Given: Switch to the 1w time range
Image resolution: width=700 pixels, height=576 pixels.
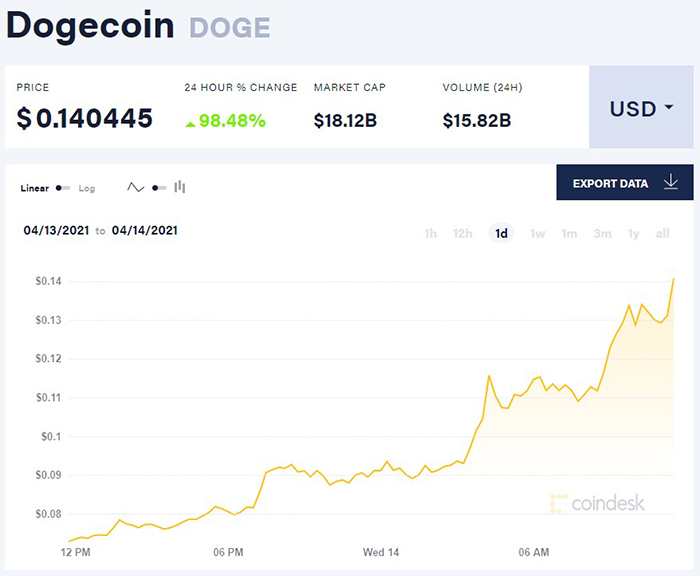Looking at the screenshot, I should (538, 234).
